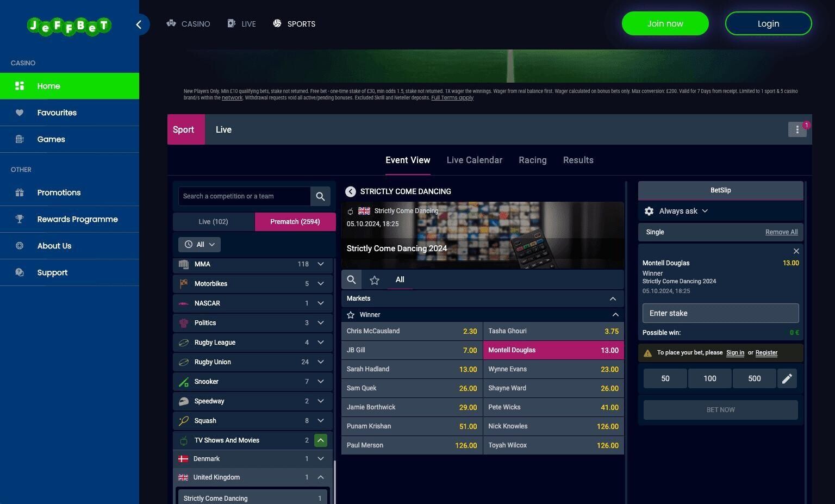Click the Rugby Union ball icon
Viewport: 835px width, 504px height.
click(x=184, y=362)
